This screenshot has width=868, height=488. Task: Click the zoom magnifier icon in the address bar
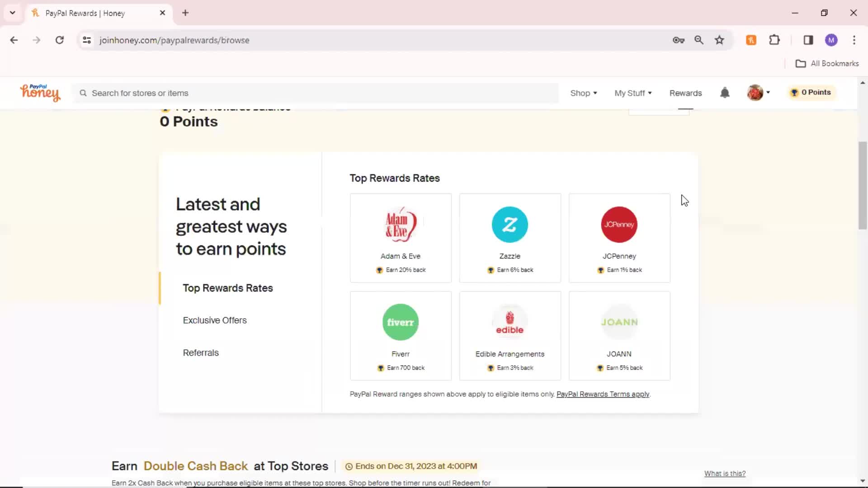pos(699,40)
